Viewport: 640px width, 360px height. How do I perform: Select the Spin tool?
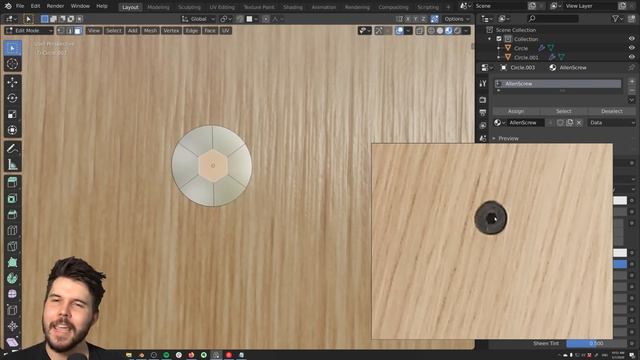12,278
